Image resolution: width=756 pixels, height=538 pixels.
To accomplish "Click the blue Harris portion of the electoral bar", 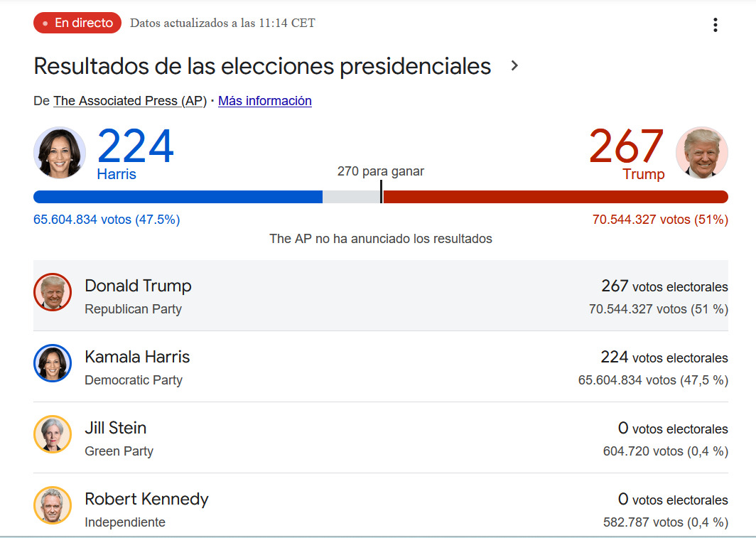I will 178,197.
